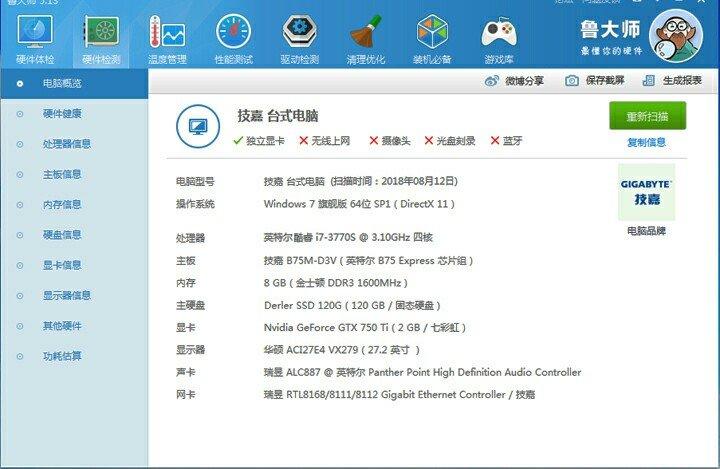Image resolution: width=720 pixels, height=469 pixels.
Task: Click the ALC887 audio controller value
Action: (422, 373)
